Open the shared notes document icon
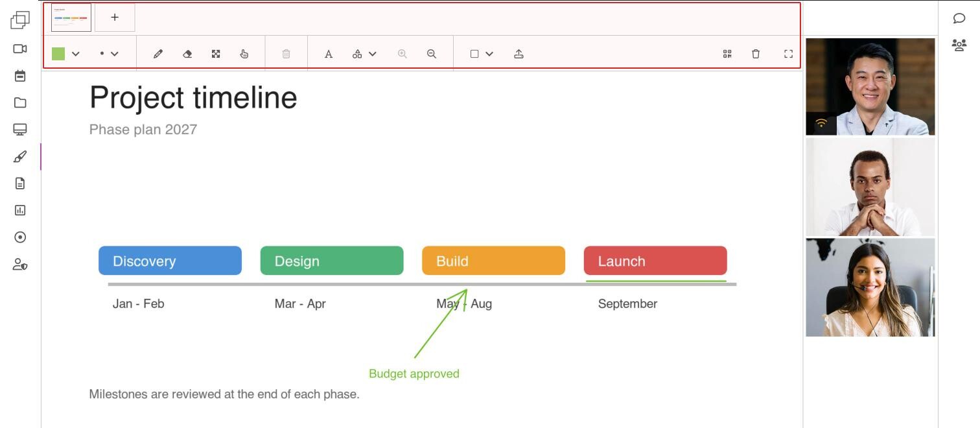 click(x=20, y=184)
